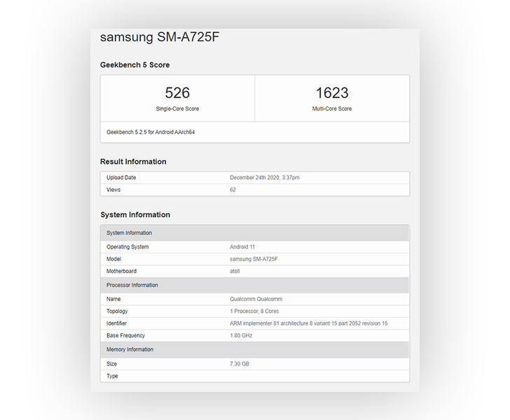Click the bold 'System Information' section heading
The height and width of the screenshot is (420, 510).
135,215
